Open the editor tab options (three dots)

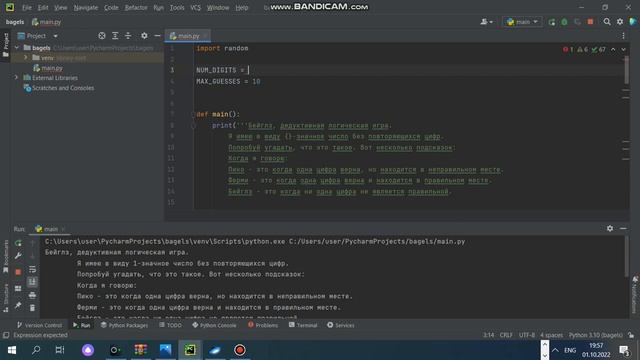click(x=623, y=36)
